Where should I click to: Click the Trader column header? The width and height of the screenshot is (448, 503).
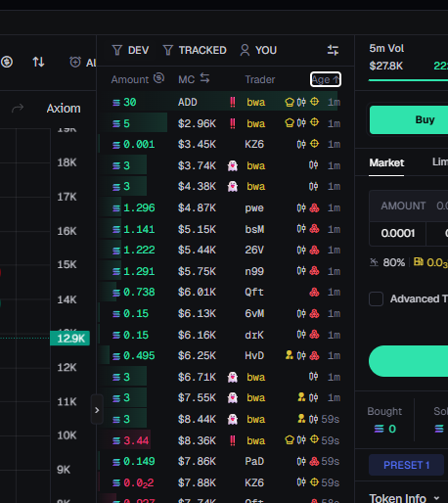260,79
